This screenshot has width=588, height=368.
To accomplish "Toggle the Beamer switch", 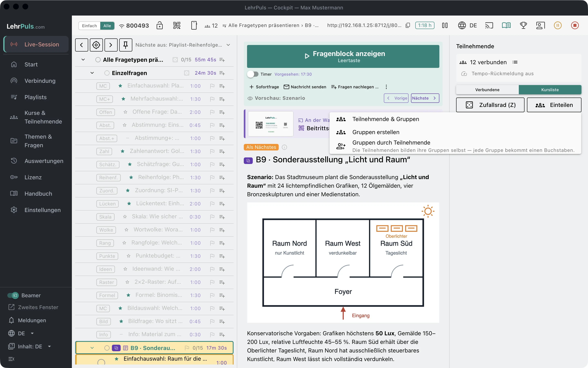I will pos(13,295).
